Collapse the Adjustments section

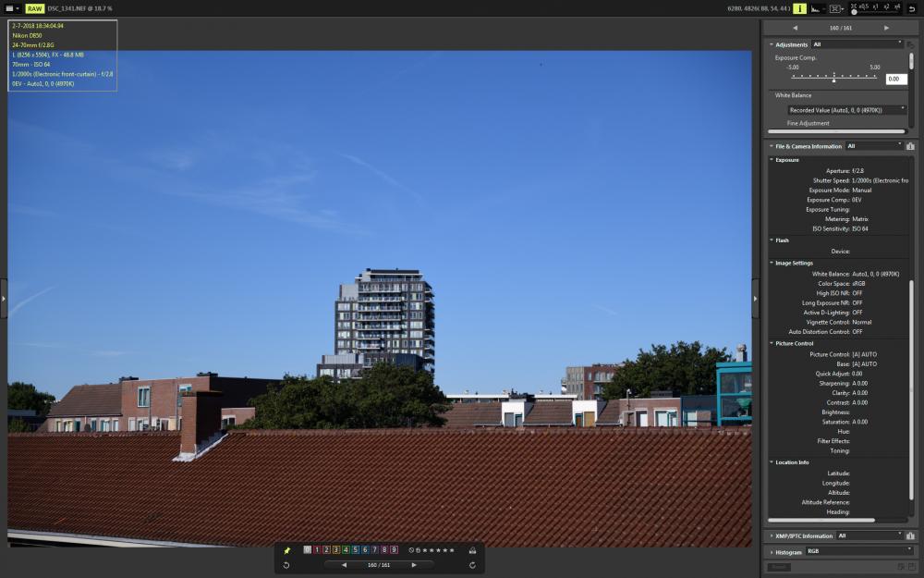point(772,44)
